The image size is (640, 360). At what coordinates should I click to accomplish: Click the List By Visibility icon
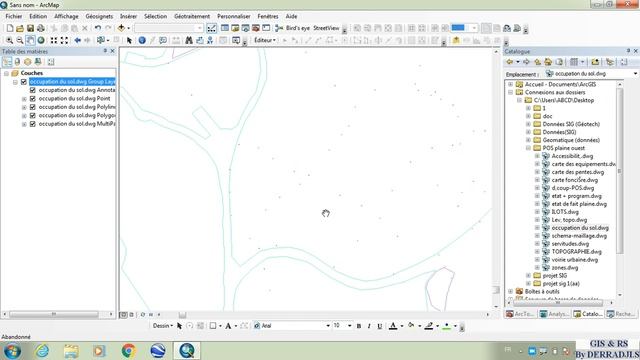pos(27,62)
